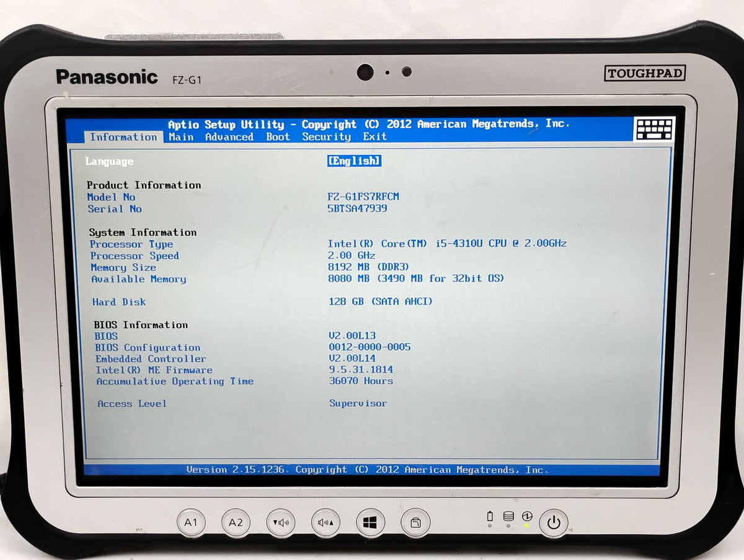Select the Exit tab
744x560 pixels.
pyautogui.click(x=374, y=137)
